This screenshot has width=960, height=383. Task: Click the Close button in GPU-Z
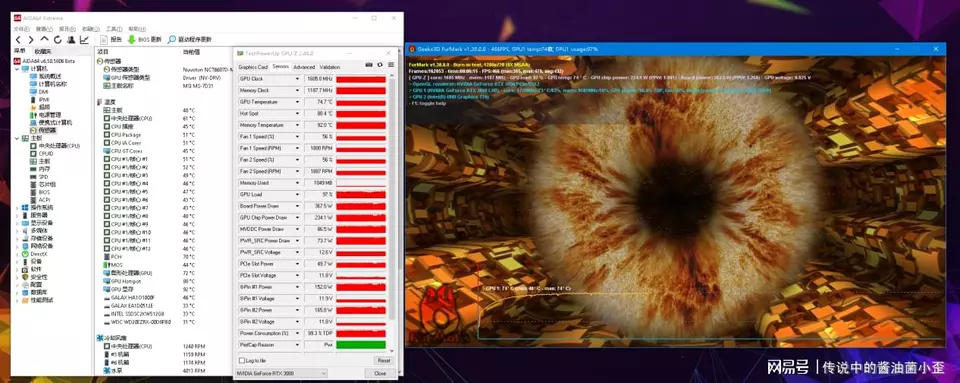380,373
